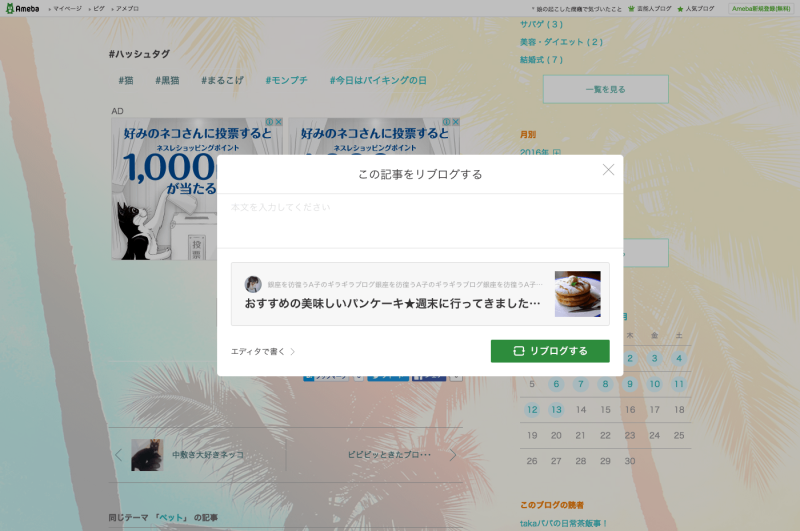800x531 pixels.
Task: Open next article ビビビッときたブロ…
Action: click(389, 454)
